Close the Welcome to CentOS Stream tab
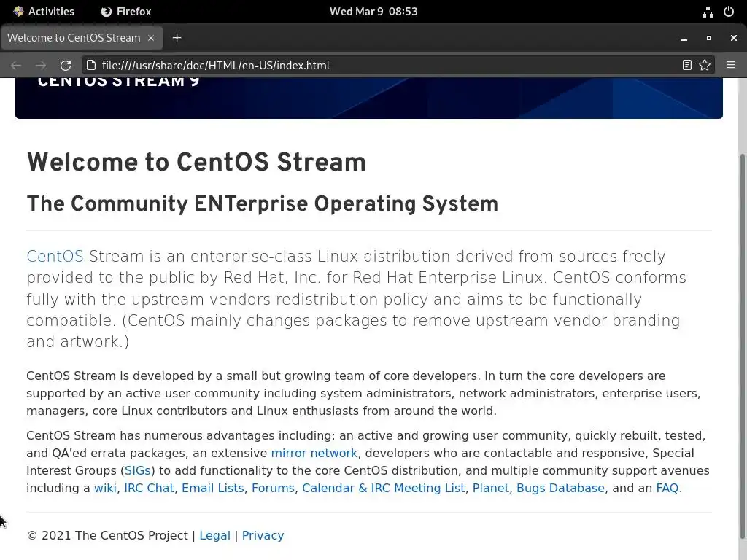This screenshot has height=560, width=747. [x=151, y=38]
